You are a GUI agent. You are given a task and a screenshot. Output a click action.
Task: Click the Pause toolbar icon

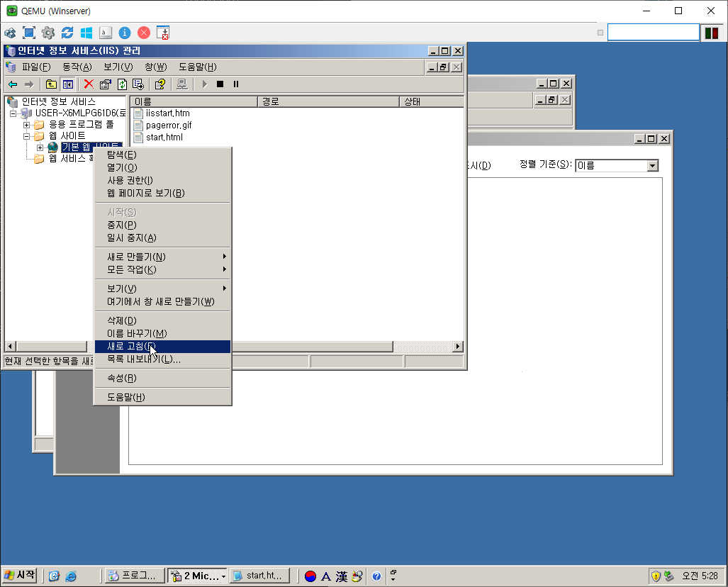[236, 84]
